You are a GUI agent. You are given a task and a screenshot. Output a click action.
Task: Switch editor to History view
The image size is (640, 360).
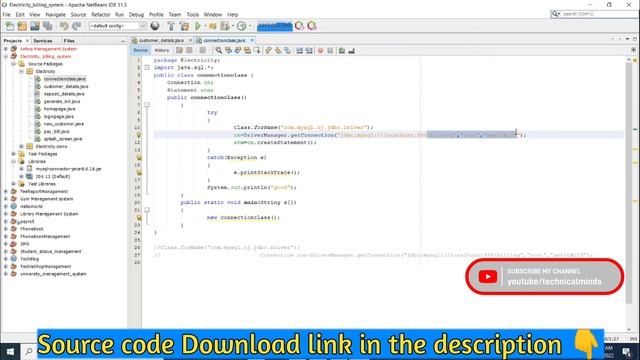click(162, 51)
